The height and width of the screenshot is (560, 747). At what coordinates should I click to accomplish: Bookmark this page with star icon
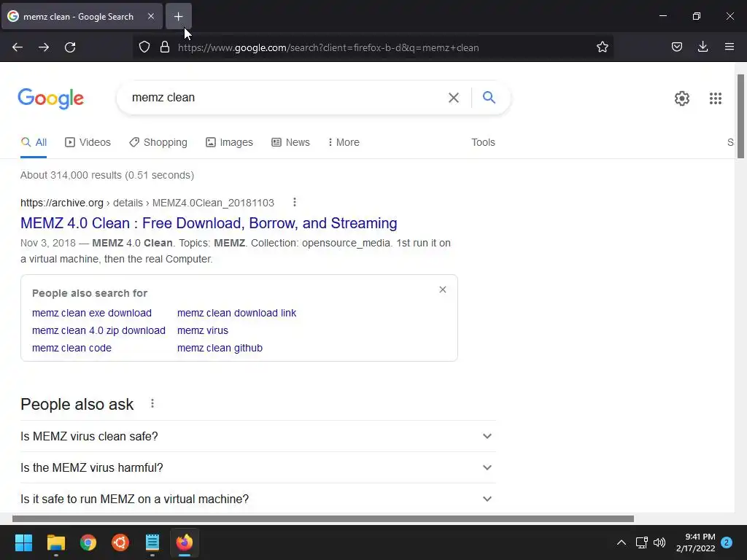(602, 47)
